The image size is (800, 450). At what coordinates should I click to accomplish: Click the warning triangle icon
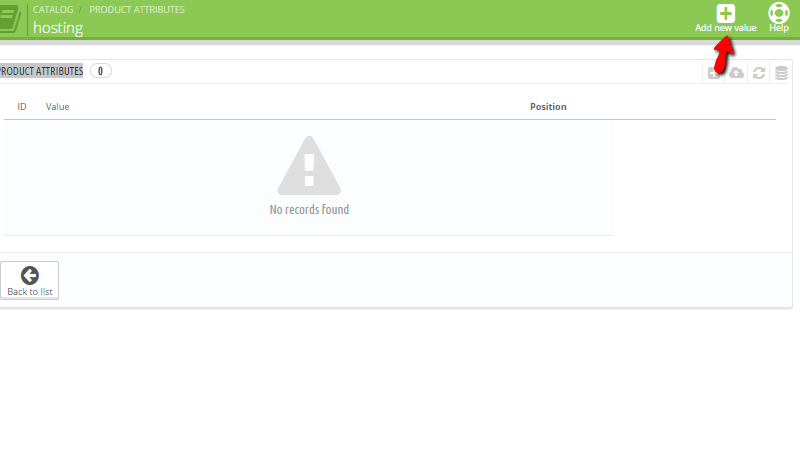309,166
